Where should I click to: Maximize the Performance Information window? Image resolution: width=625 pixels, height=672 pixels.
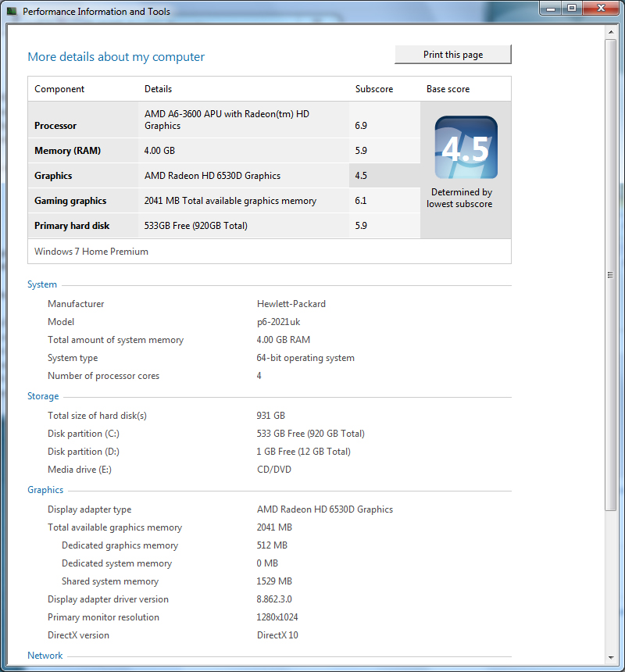[572, 8]
